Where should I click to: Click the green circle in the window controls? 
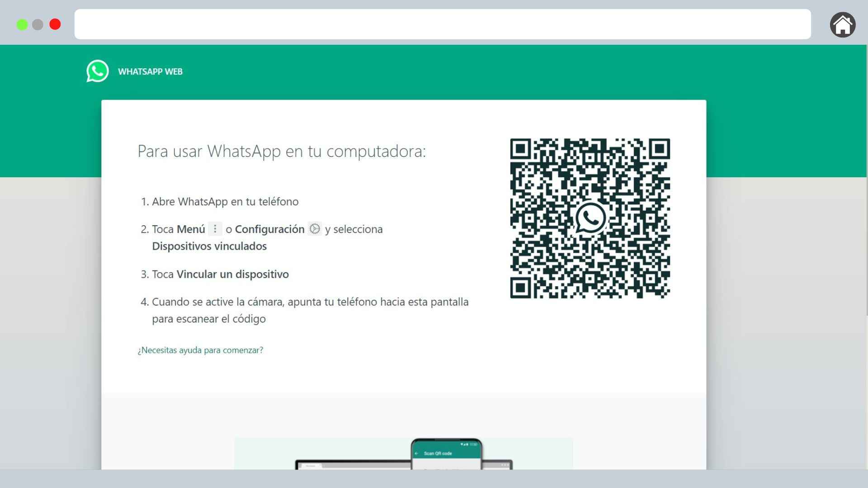(x=21, y=24)
